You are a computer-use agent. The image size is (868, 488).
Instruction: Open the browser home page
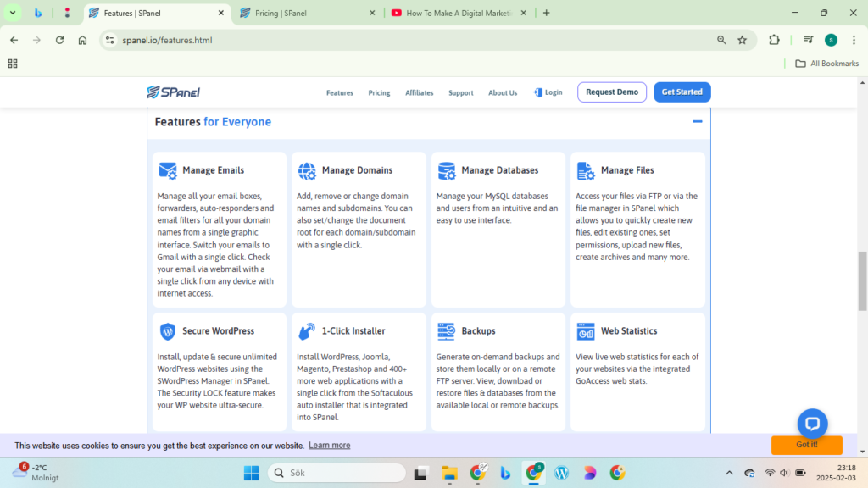pyautogui.click(x=82, y=40)
